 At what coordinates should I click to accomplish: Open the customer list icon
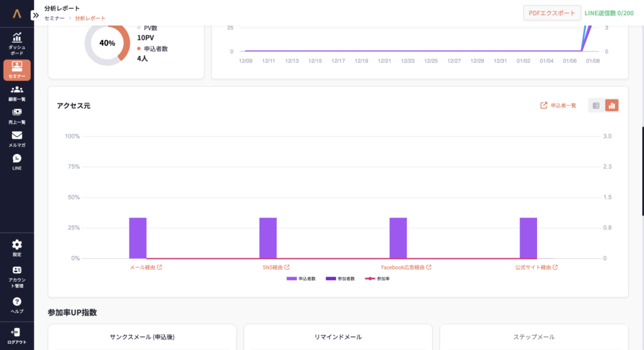pos(17,89)
